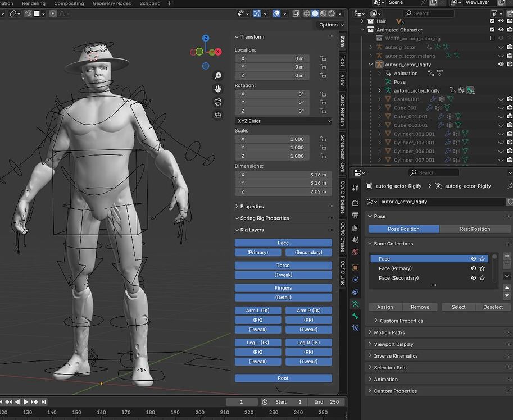Uncheck the Animated Character collection checkbox
This screenshot has height=420, width=513.
[492, 30]
